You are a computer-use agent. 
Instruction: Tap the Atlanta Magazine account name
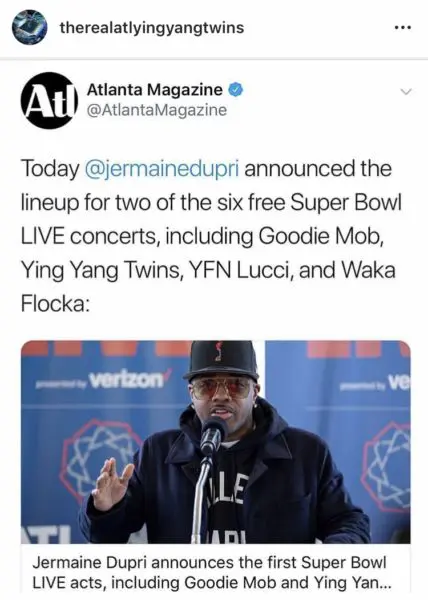tap(155, 90)
